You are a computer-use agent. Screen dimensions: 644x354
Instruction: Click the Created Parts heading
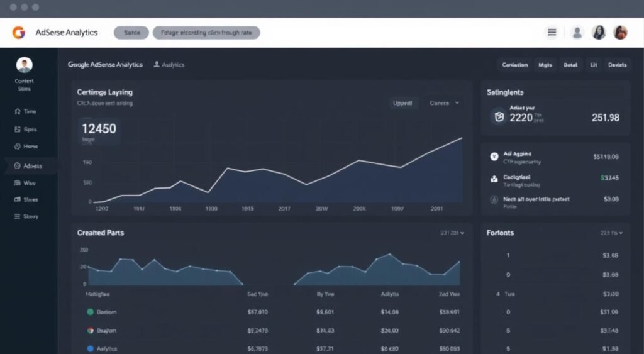click(x=100, y=233)
